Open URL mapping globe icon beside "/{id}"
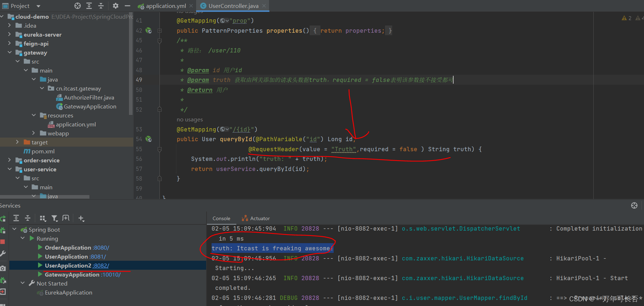Viewport: 644px width, 306px height. (224, 129)
